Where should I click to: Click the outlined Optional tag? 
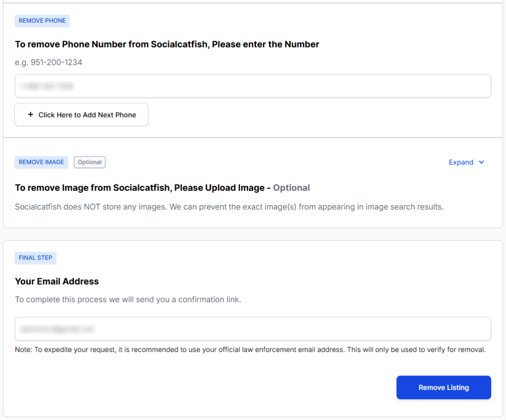pos(89,162)
